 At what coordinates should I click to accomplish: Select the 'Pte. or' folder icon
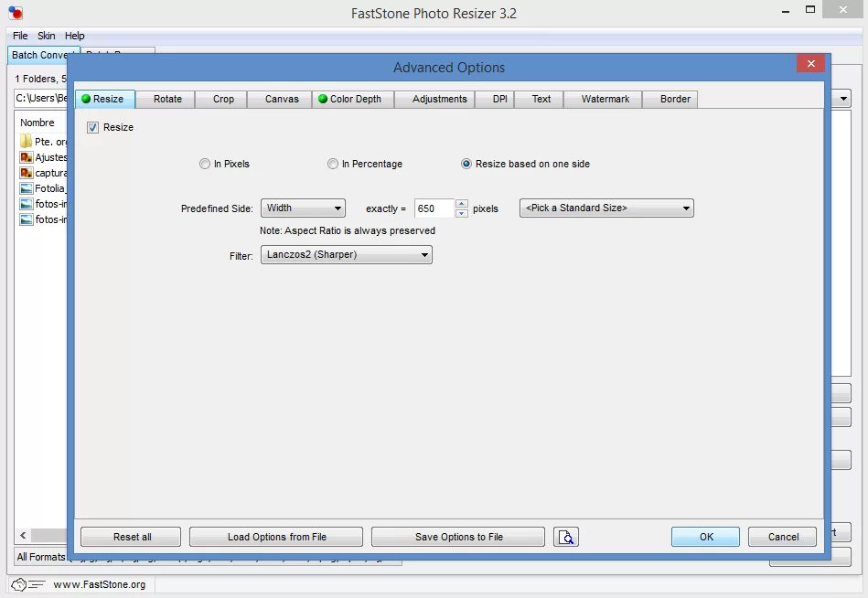pos(26,141)
